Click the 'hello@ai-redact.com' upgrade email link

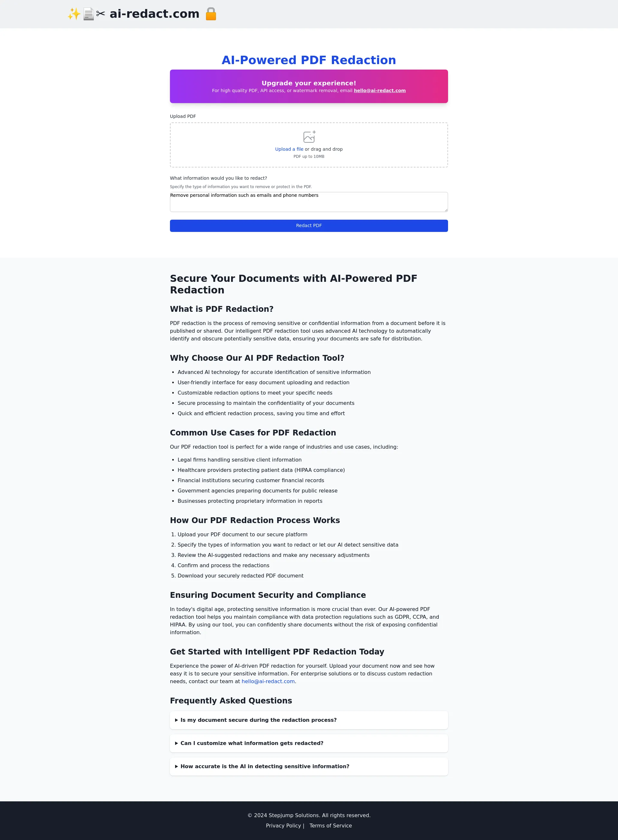(379, 91)
